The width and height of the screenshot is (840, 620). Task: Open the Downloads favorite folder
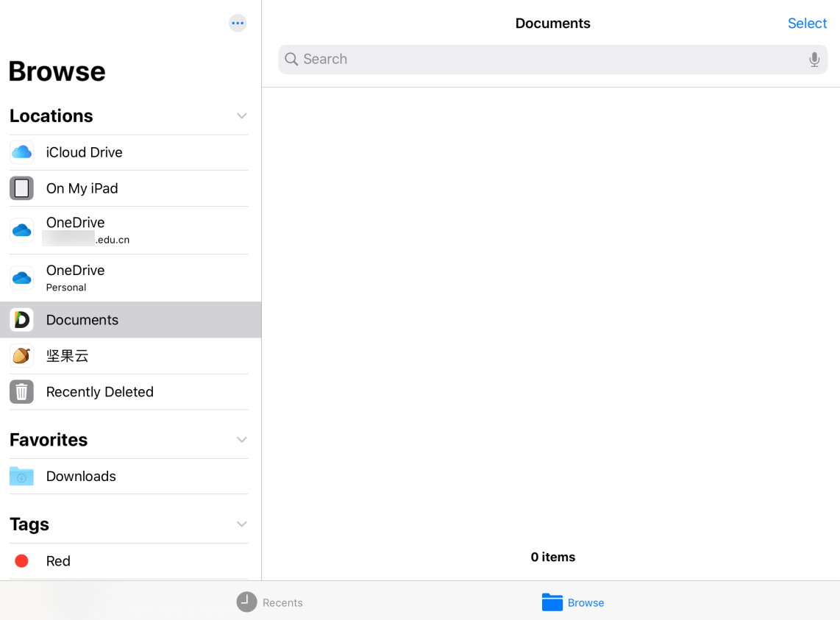pyautogui.click(x=81, y=476)
